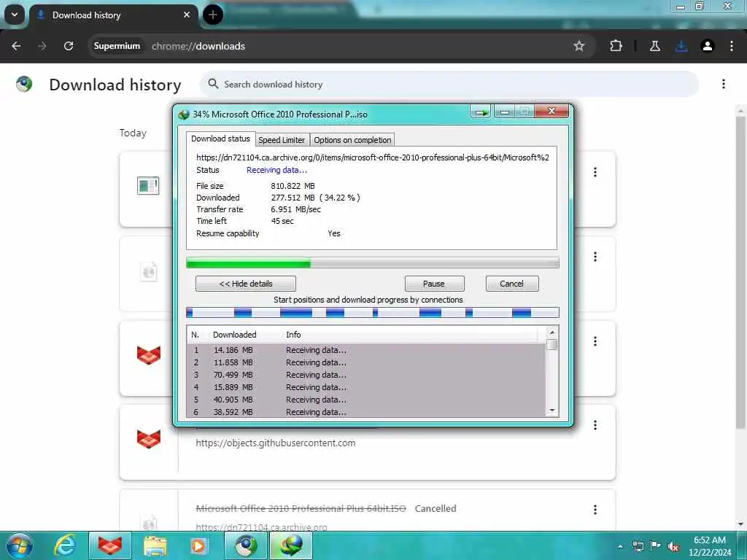Click the archive.org download URL text
Viewport: 747px width, 560px height.
[373, 157]
